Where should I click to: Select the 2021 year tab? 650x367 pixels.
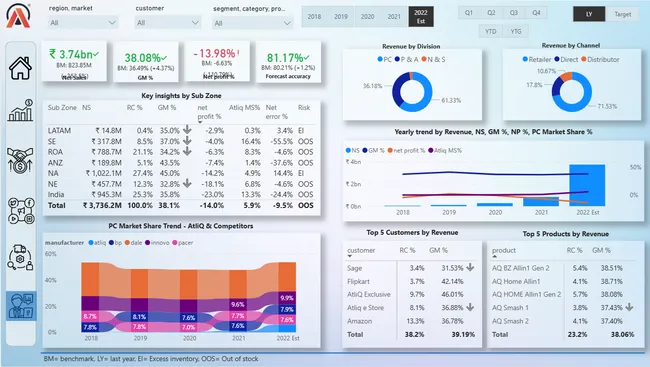(394, 17)
